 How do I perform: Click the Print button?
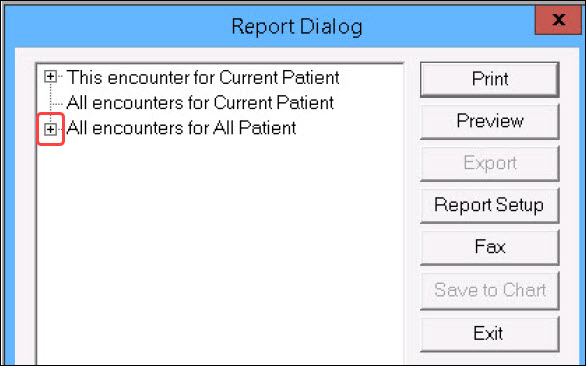pos(490,79)
